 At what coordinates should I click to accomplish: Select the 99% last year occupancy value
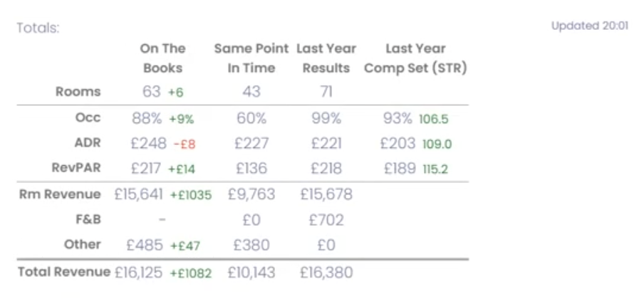pyautogui.click(x=326, y=117)
